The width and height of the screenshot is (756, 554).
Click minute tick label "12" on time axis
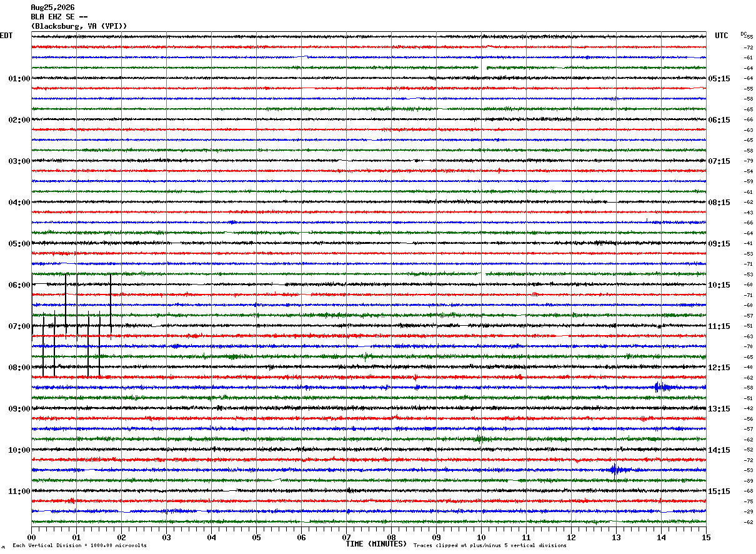pyautogui.click(x=571, y=537)
